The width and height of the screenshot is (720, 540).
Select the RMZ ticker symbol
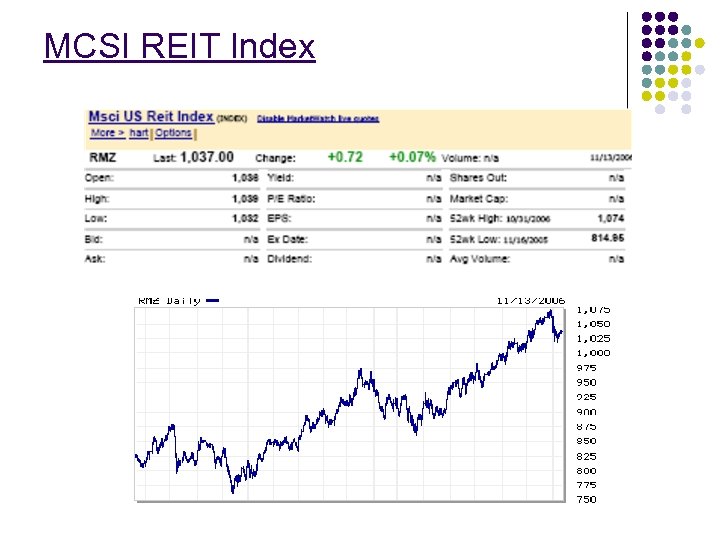[102, 158]
